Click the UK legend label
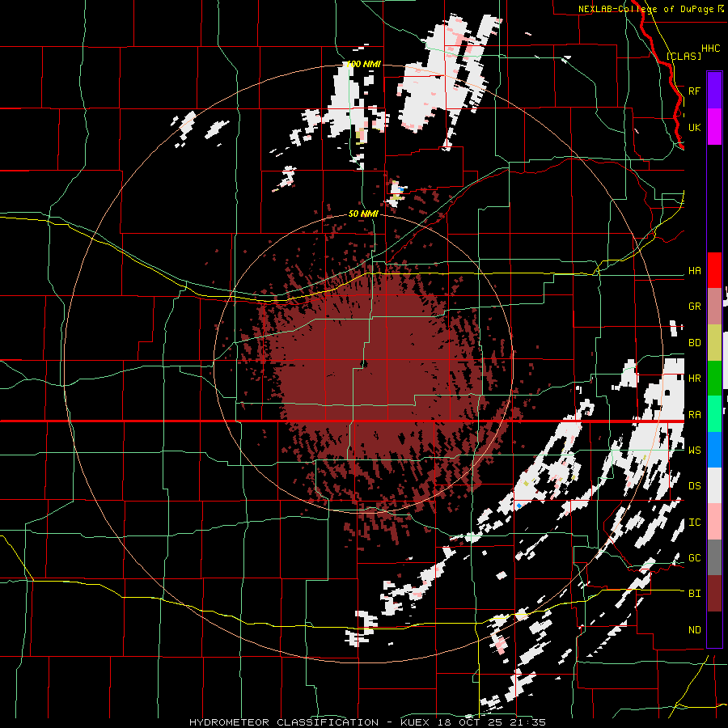728x728 pixels. 694,127
